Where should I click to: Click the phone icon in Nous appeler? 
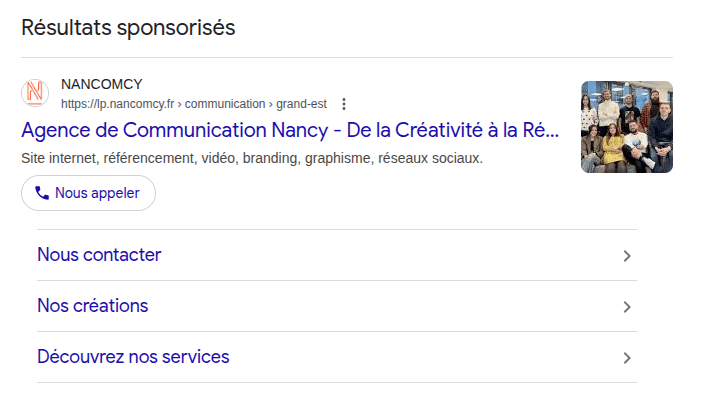[42, 193]
